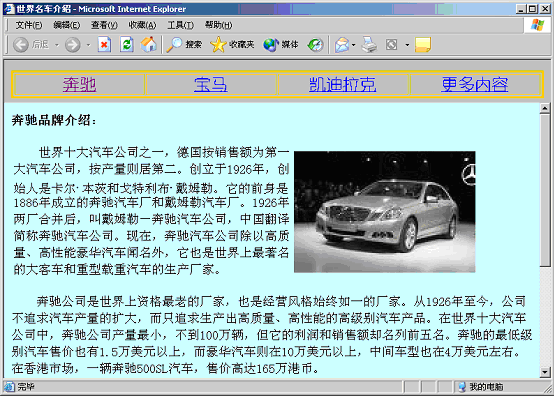Screen dimensions: 554x396
Task: Minimize the Internet Explorer window
Action: coord(521,9)
